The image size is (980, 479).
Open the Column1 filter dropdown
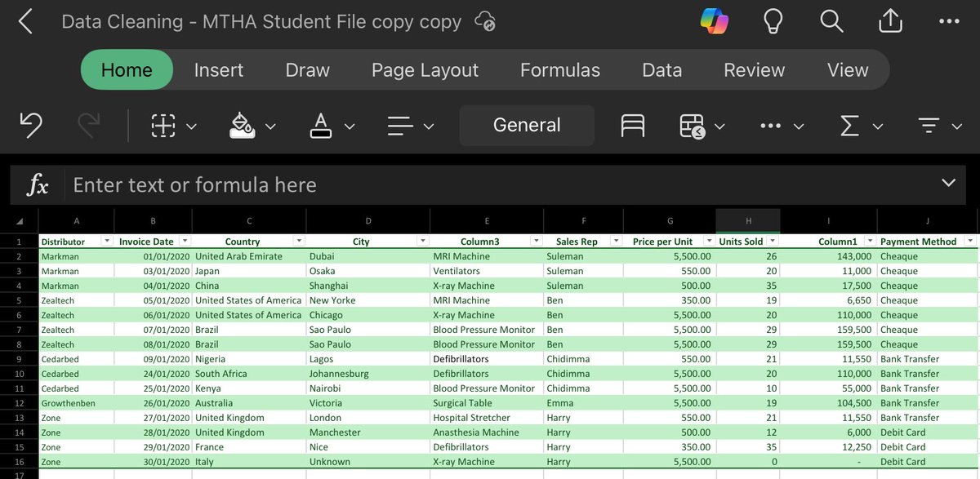pos(871,242)
